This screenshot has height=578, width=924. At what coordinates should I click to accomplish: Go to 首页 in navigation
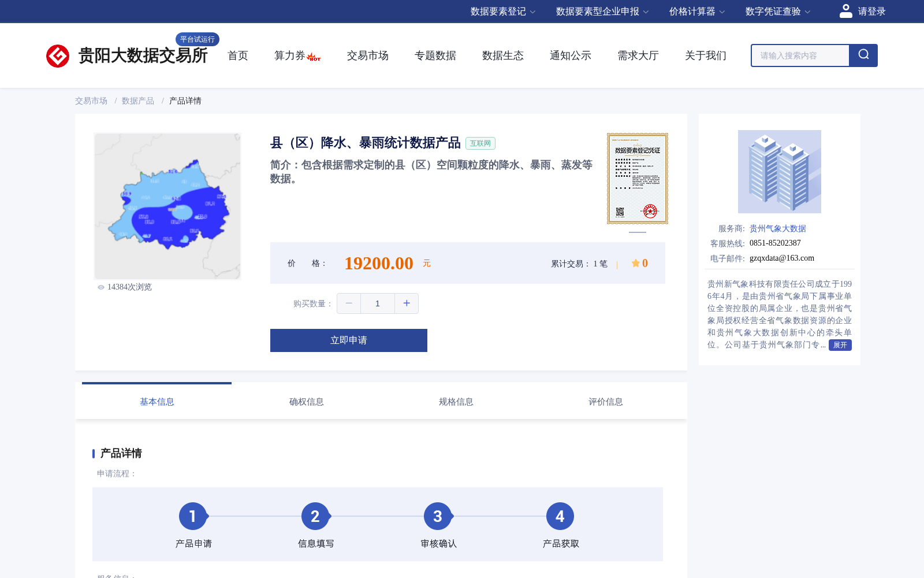(x=238, y=55)
